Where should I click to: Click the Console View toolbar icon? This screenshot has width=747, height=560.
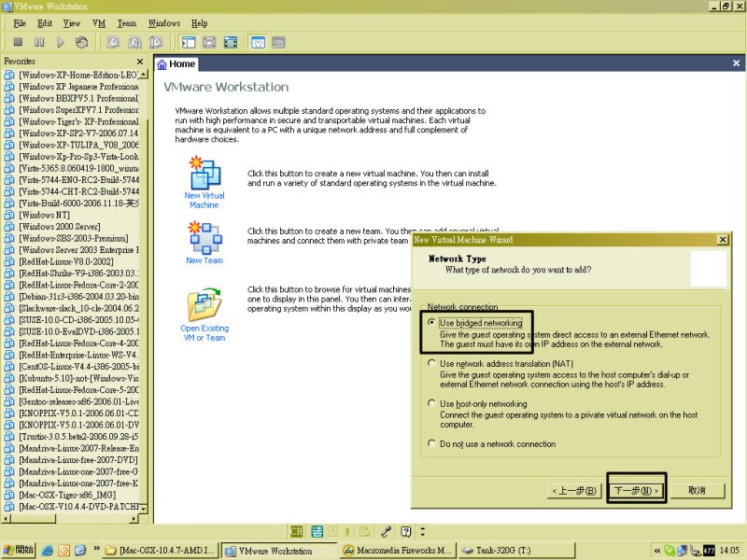point(278,42)
